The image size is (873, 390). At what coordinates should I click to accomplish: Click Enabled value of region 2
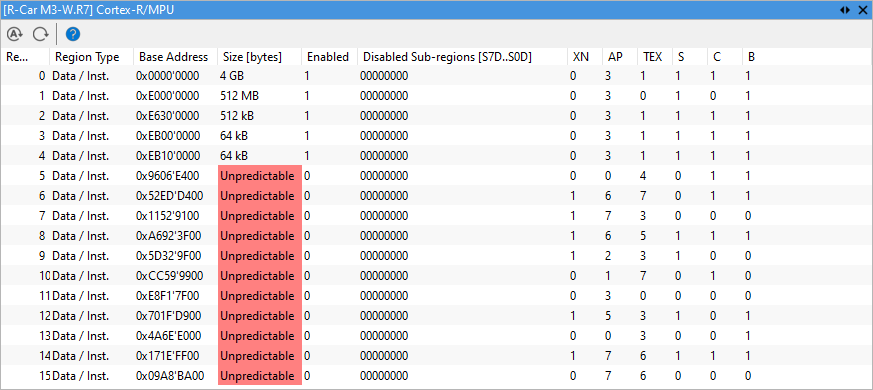coord(307,116)
